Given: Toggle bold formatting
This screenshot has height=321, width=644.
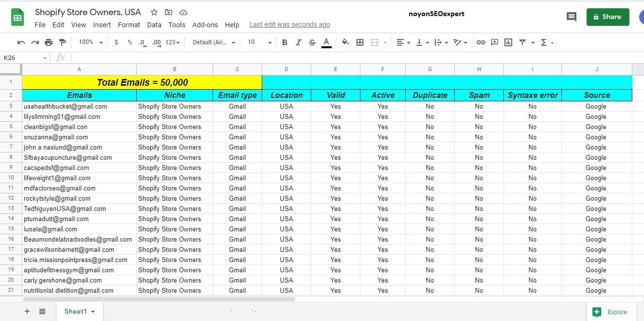Looking at the screenshot, I should [x=285, y=42].
